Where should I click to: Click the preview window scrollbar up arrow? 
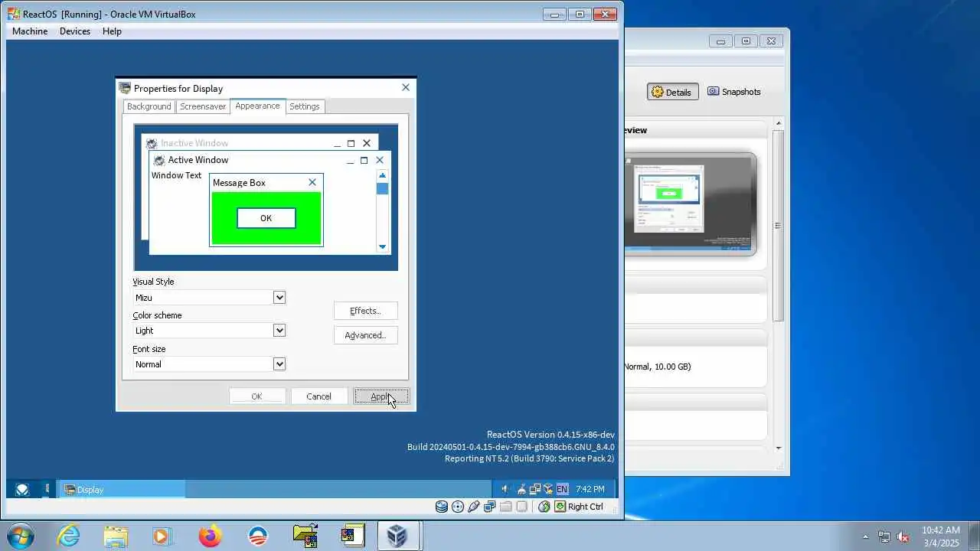[x=382, y=175]
